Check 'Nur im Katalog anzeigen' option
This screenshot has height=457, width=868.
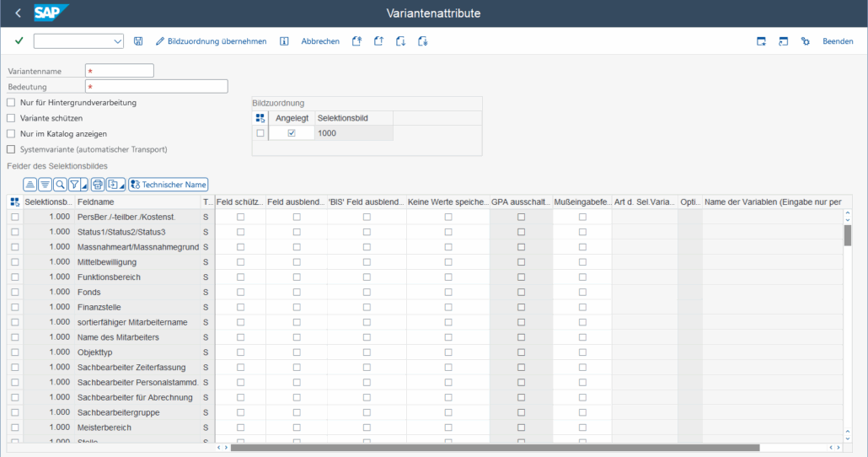[x=11, y=133]
